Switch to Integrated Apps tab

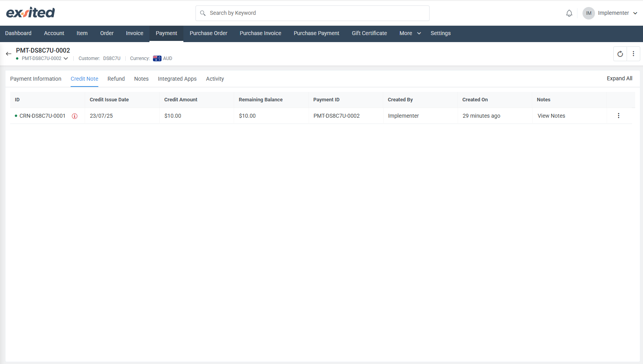tap(177, 79)
